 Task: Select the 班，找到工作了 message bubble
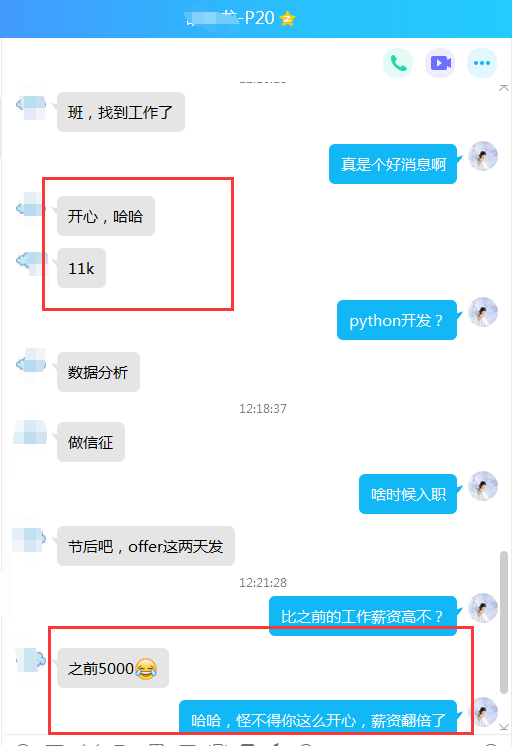(x=121, y=112)
